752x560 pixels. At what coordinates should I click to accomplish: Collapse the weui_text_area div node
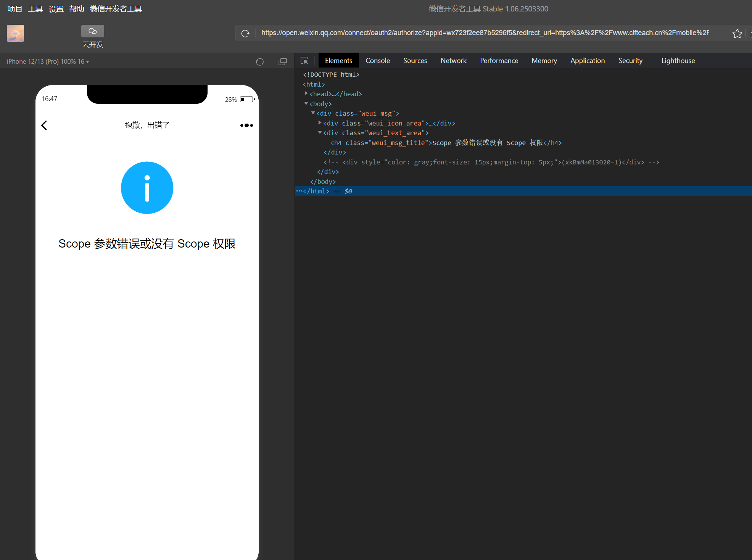point(320,132)
